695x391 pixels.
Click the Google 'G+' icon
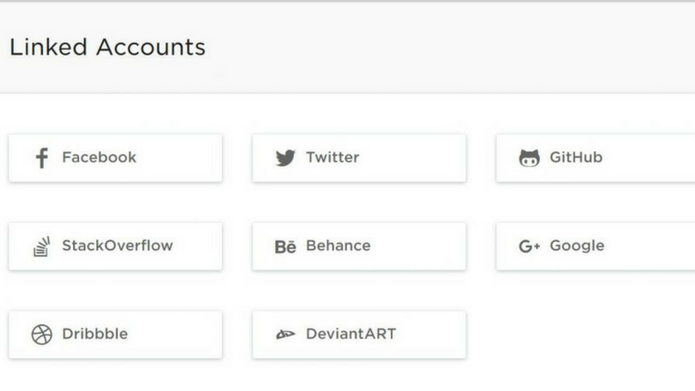(x=529, y=246)
